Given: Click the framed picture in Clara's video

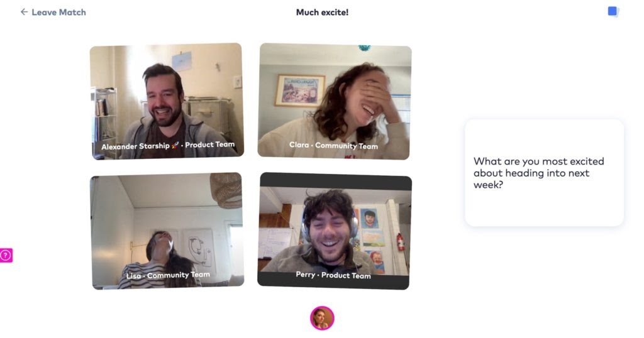Looking at the screenshot, I should click(x=299, y=91).
